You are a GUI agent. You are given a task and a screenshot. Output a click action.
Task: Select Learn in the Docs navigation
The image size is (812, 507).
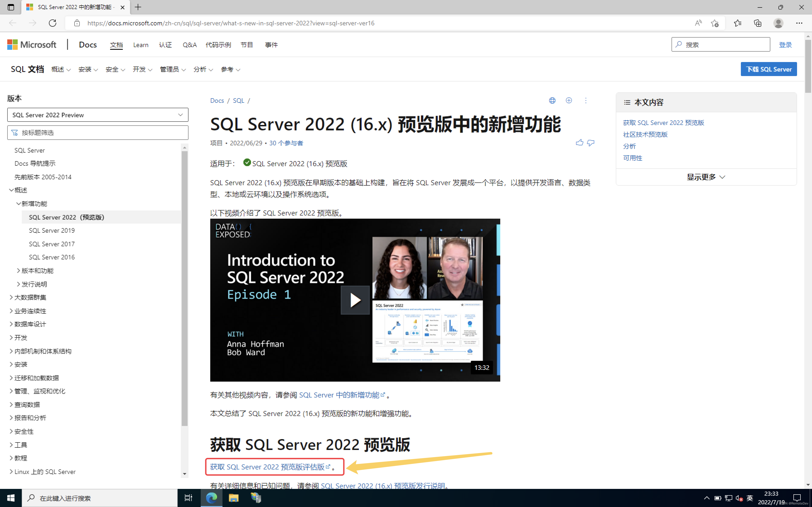coord(141,45)
